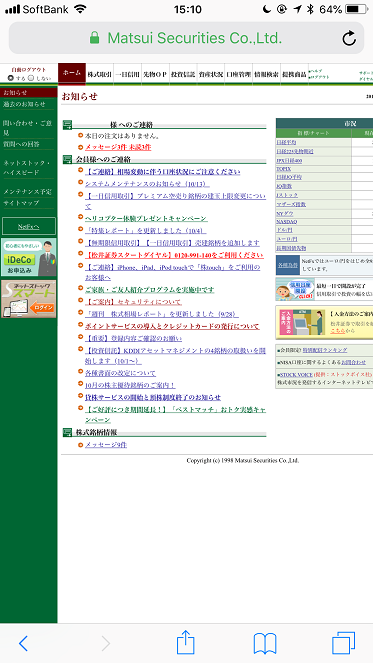Screen dimensions: 373x663
Task: Open 特集レポート updated (10/4) link
Action: (x=145, y=230)
